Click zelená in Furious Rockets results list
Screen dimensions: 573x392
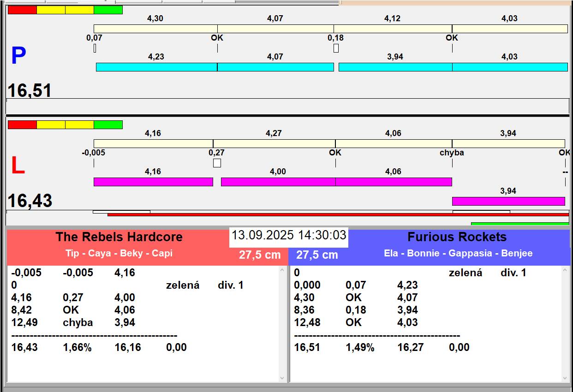pos(466,273)
